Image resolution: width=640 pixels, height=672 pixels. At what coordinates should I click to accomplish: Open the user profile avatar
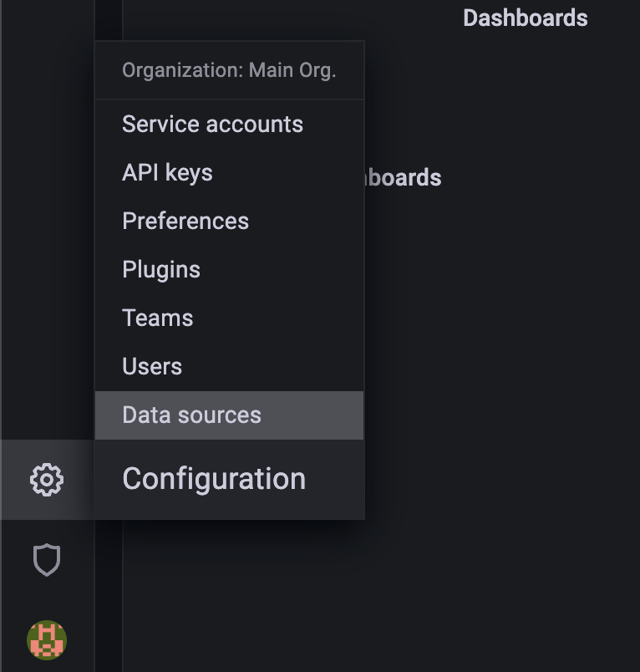tap(47, 640)
